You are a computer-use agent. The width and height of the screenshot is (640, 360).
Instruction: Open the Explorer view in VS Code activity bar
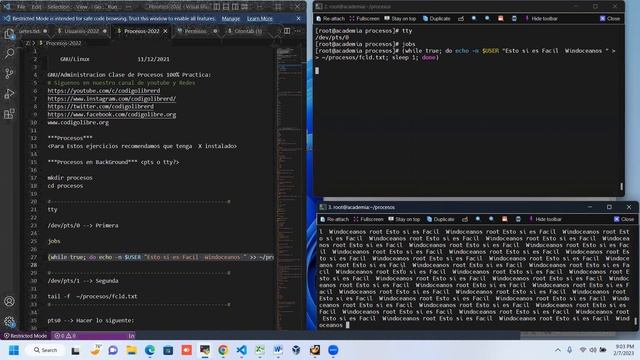9,33
